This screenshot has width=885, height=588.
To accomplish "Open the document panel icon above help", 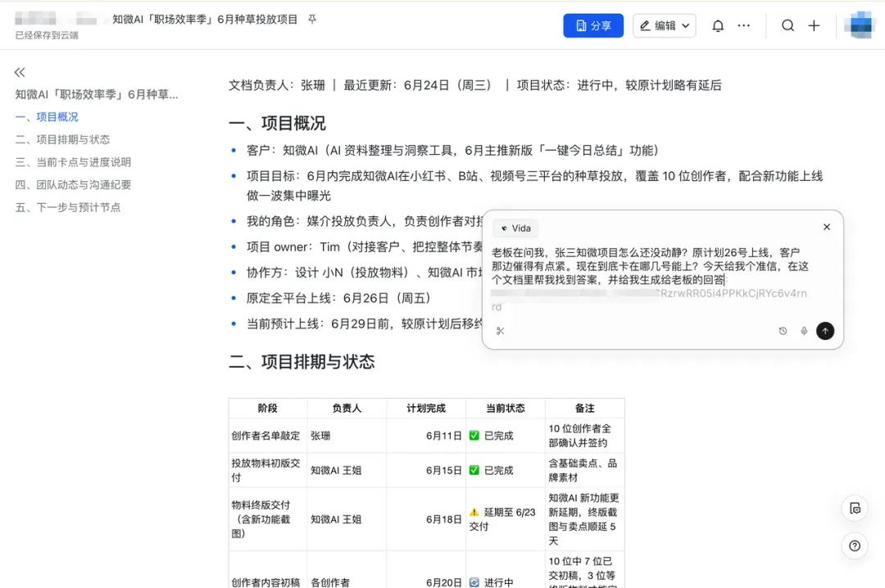I will coord(855,509).
